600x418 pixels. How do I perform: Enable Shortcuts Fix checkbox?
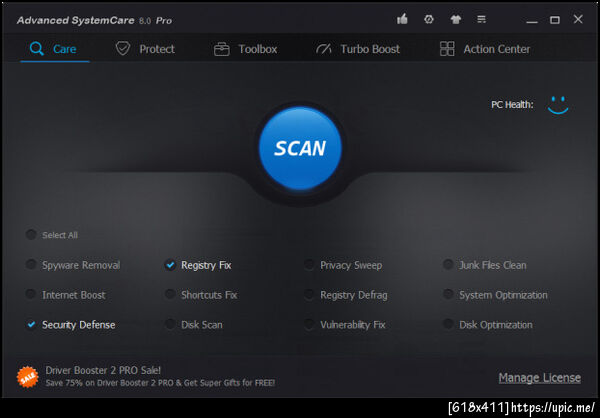point(170,294)
